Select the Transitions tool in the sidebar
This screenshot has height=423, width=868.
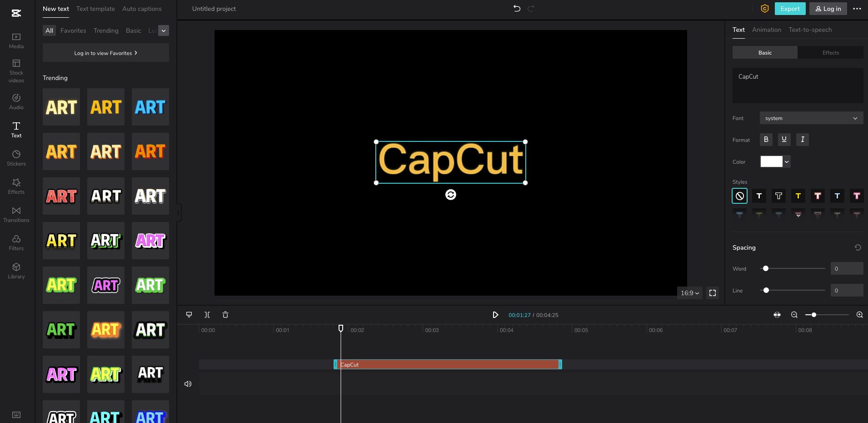[x=16, y=214]
